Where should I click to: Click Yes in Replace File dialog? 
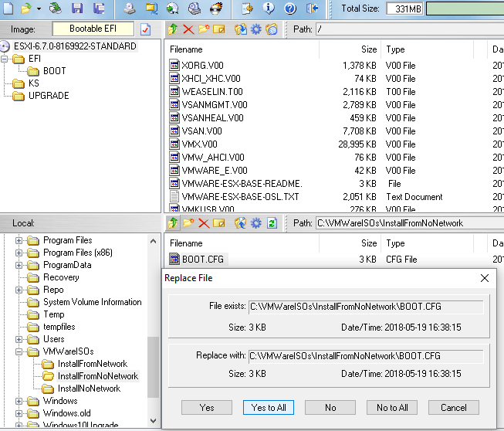point(207,408)
